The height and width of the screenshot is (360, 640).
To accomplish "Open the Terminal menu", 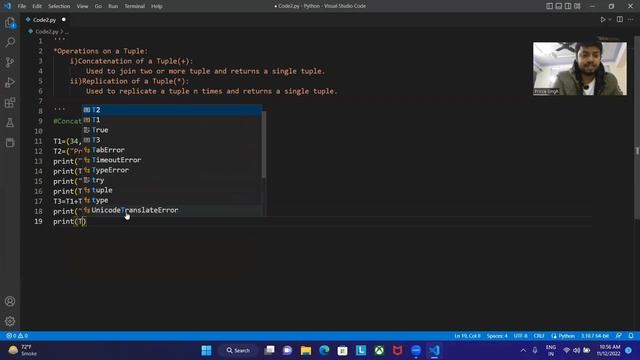I will click(x=134, y=6).
